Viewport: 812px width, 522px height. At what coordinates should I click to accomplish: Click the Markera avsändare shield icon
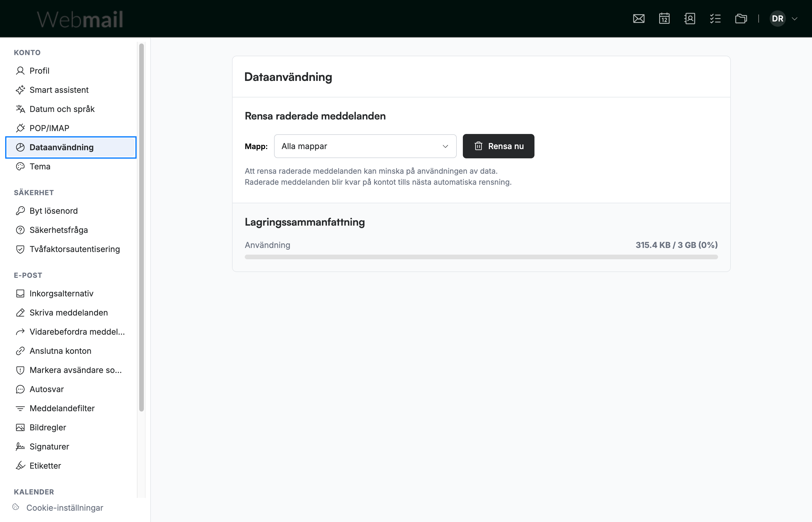20,370
